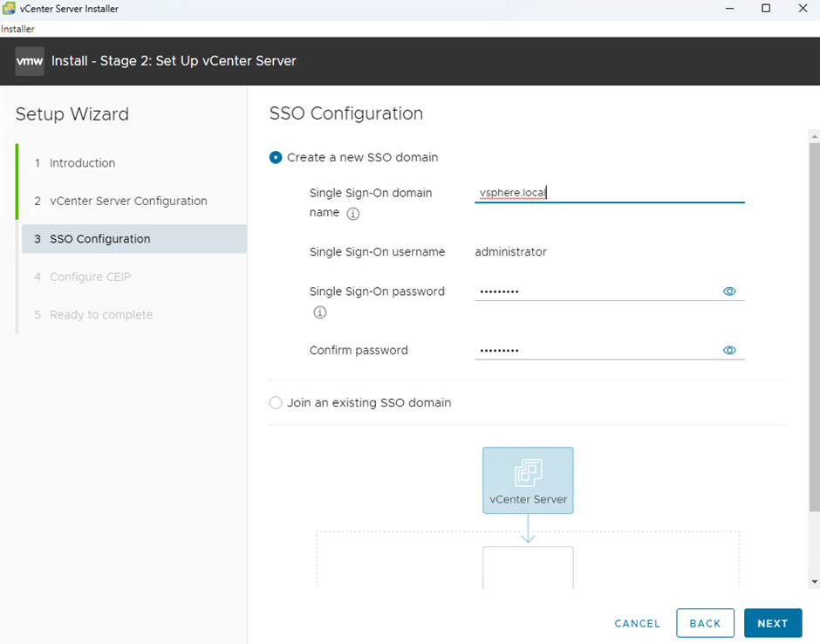
Task: Click the info icon beside domain name
Action: point(353,214)
